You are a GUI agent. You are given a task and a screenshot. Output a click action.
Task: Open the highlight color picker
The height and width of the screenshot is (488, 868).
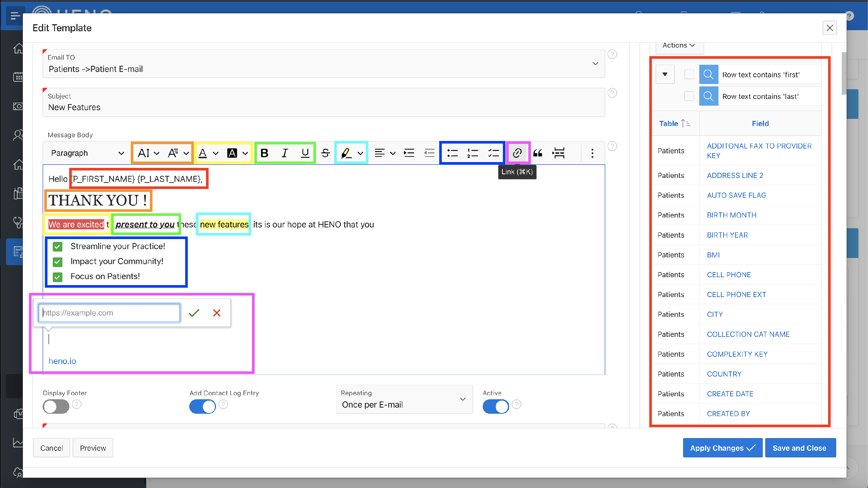(360, 153)
